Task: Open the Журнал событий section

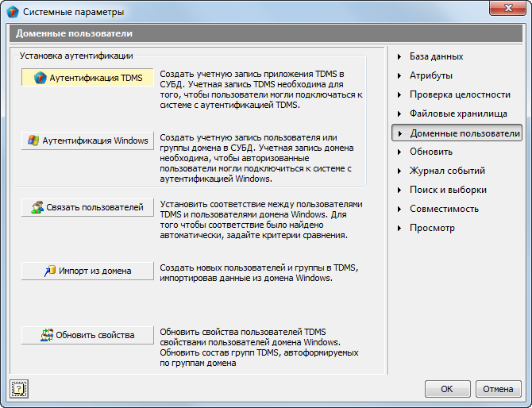Action: pos(447,171)
